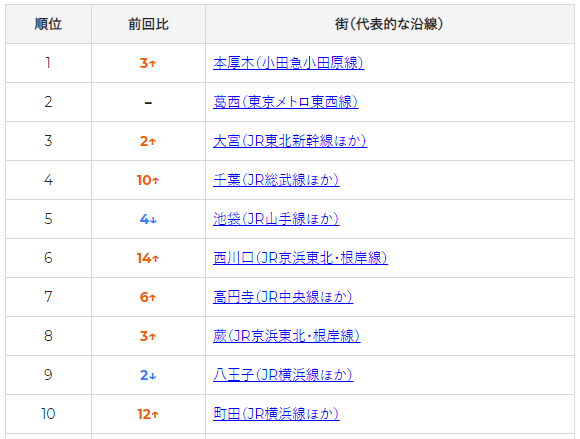The image size is (580, 439).
Task: Open the 千葉(JR総武線ほか) link
Action: pyautogui.click(x=276, y=180)
